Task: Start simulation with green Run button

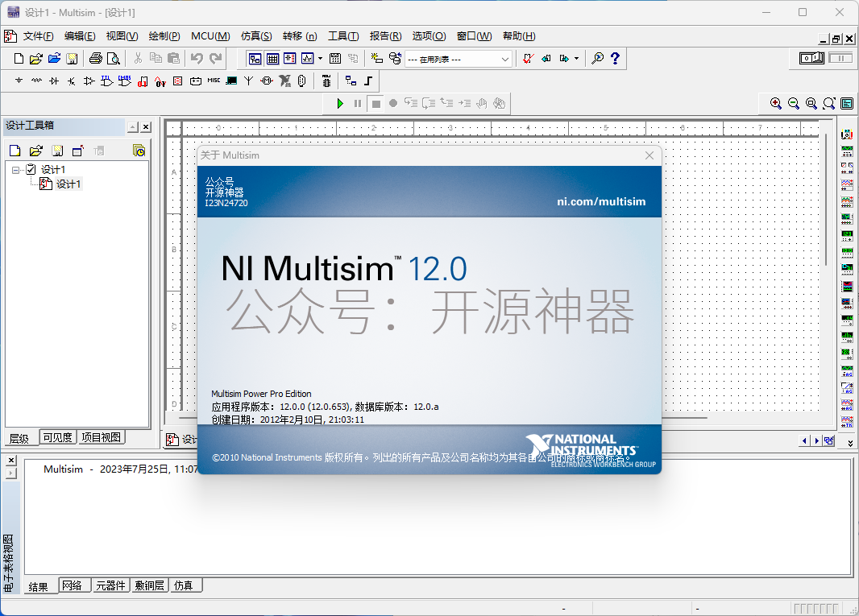Action: pos(340,104)
